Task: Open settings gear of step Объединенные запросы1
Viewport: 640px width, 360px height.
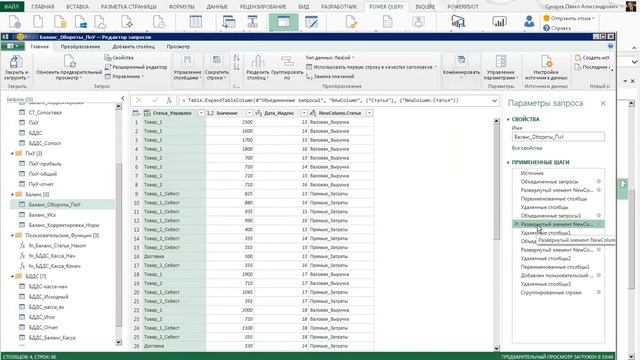Action: [599, 216]
